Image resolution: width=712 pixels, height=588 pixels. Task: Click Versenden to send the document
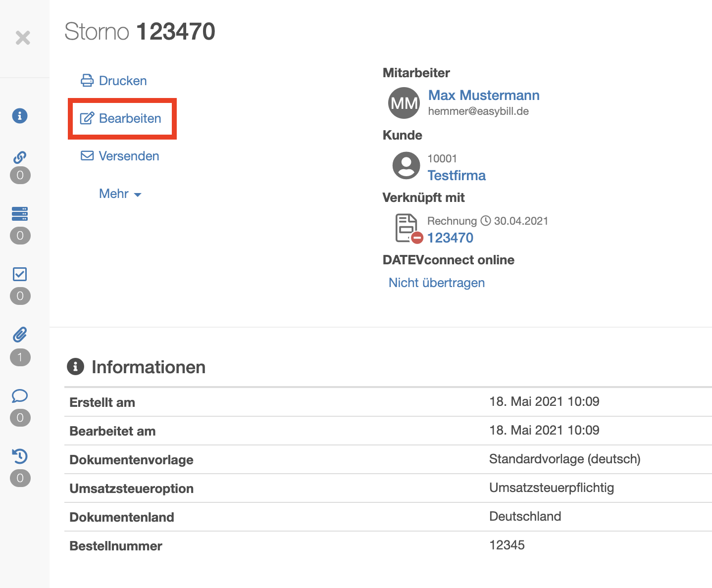(120, 156)
